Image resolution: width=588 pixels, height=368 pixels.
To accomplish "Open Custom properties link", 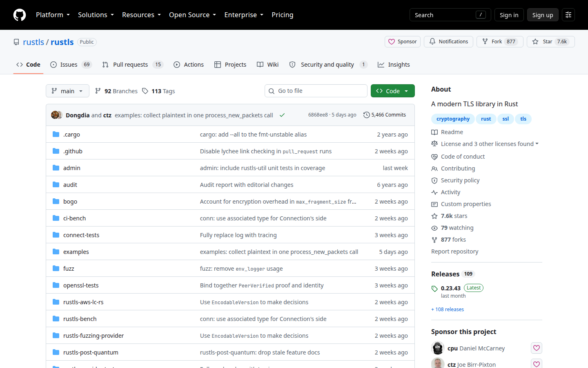I will [x=461, y=204].
